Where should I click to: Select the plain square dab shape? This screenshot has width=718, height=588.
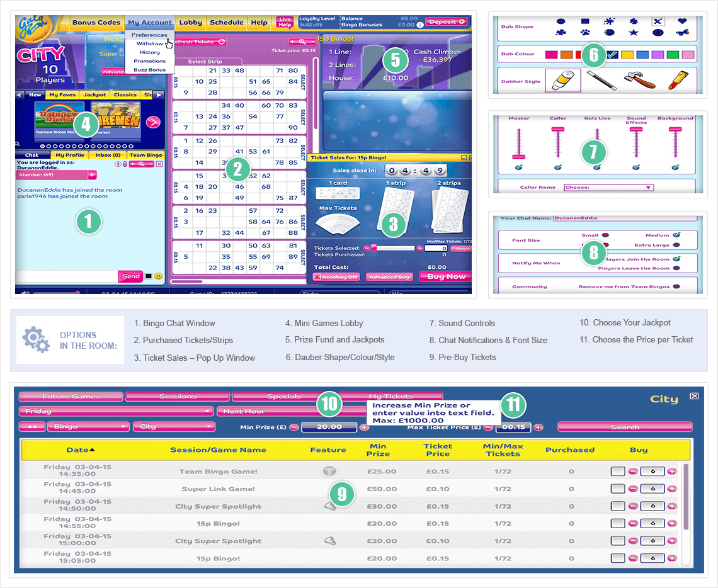[585, 21]
